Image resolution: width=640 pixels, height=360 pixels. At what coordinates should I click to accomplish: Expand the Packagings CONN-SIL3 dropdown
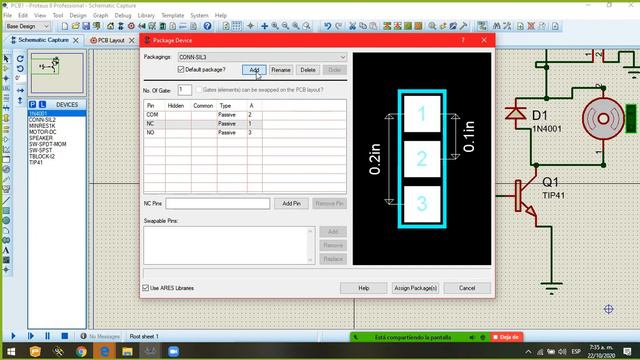pos(342,57)
